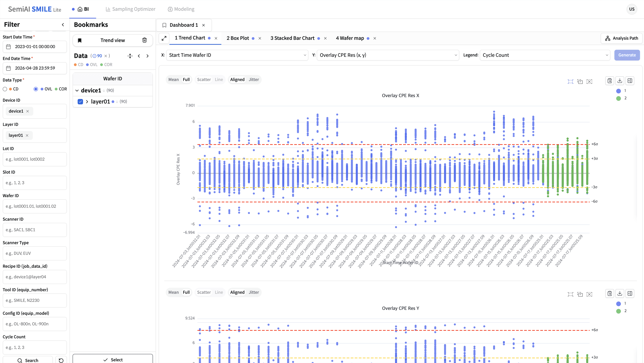The height and width of the screenshot is (363, 644).
Task: Reset the filter with the refresh icon
Action: click(x=61, y=360)
